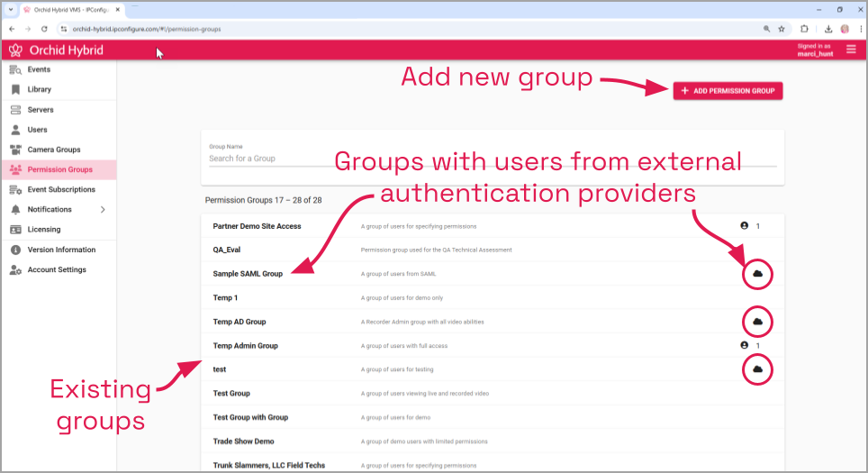Select Event Subscriptions in sidebar
Image resolution: width=868 pixels, height=473 pixels.
61,189
